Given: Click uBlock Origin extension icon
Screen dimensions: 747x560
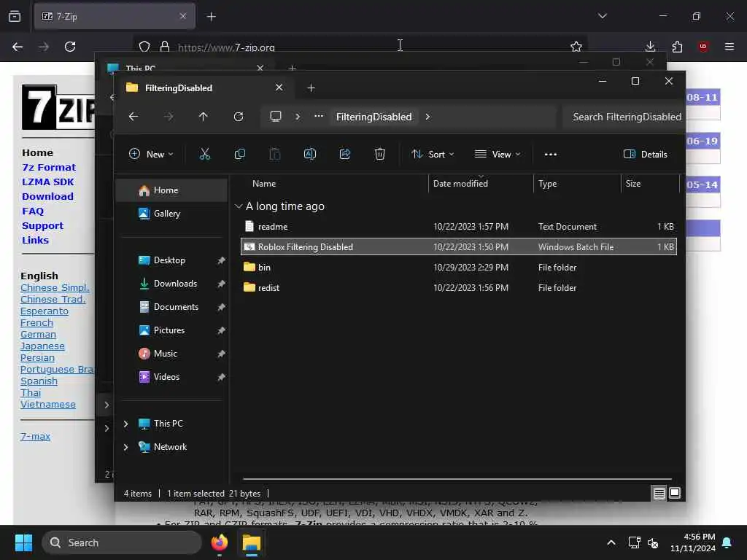Looking at the screenshot, I should (x=703, y=47).
